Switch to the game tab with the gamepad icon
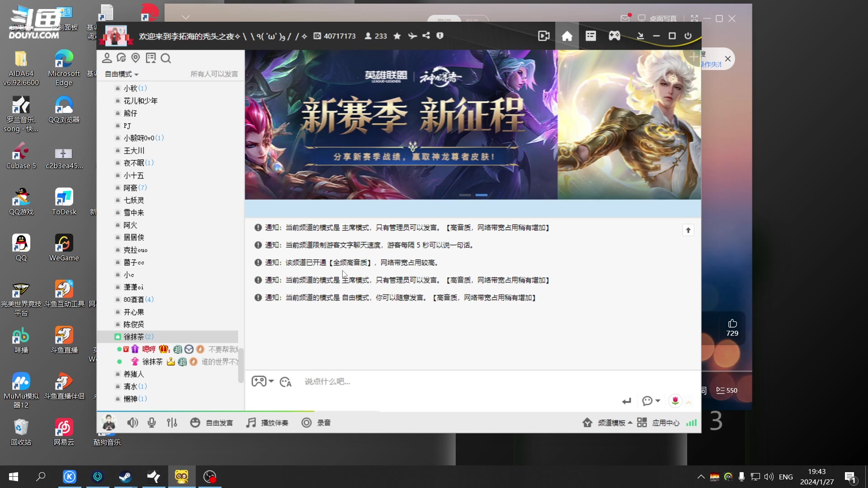868x488 pixels. point(615,36)
